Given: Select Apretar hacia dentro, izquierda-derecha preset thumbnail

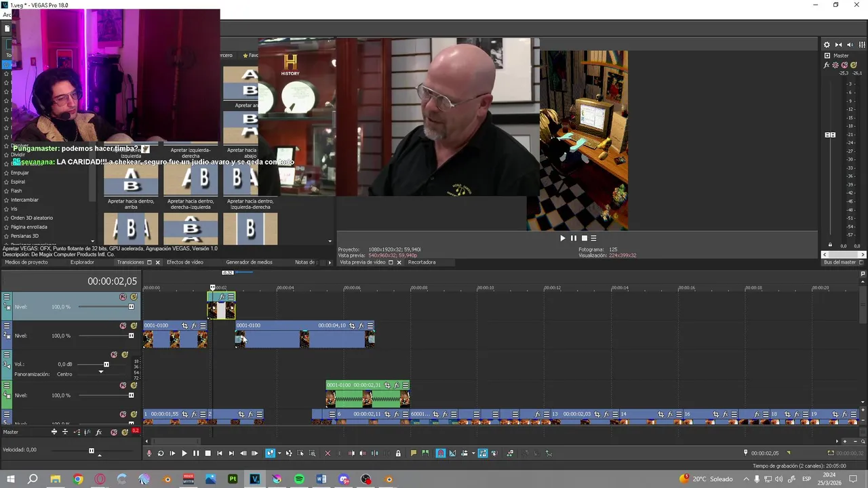Looking at the screenshot, I should tap(250, 180).
